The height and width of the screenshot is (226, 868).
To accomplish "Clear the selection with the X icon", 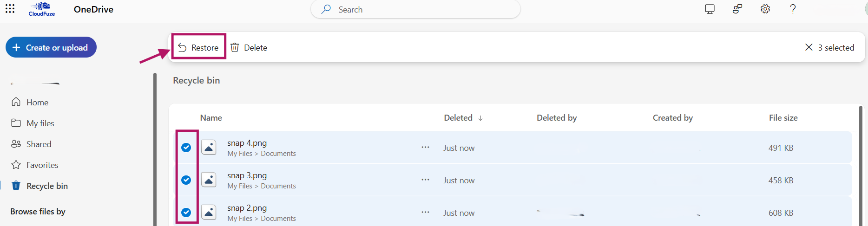I will coord(809,47).
